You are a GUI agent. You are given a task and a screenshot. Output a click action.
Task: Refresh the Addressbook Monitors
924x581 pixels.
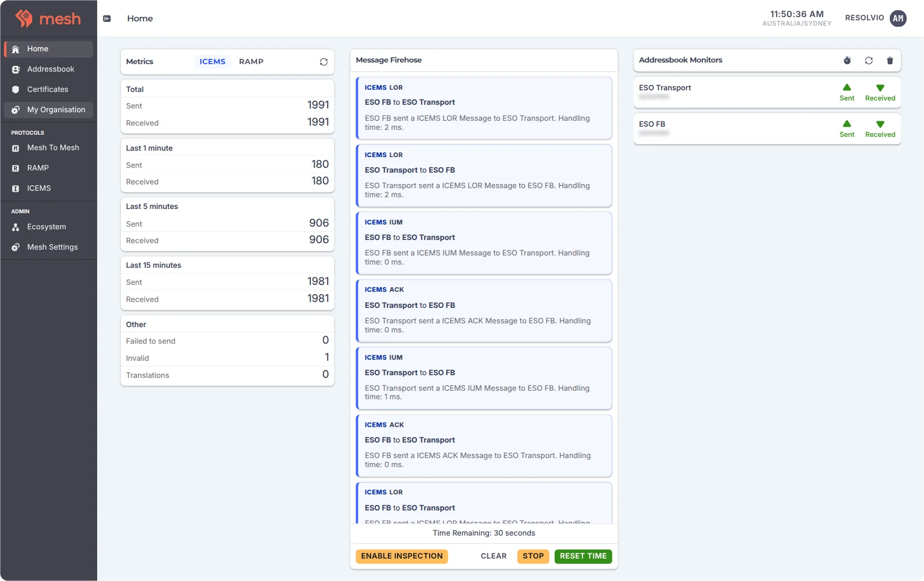tap(869, 60)
